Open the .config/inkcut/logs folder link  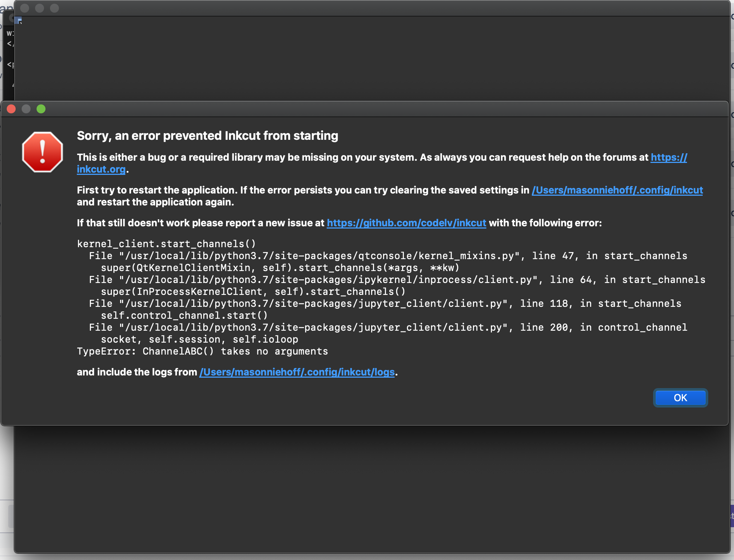297,372
